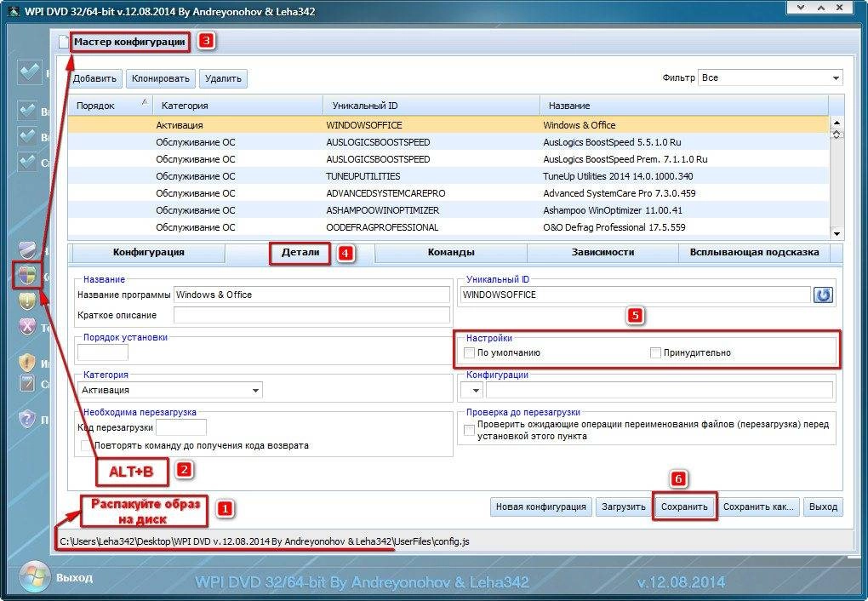The height and width of the screenshot is (601, 868).
Task: Click the Сохранить button
Action: [x=684, y=507]
